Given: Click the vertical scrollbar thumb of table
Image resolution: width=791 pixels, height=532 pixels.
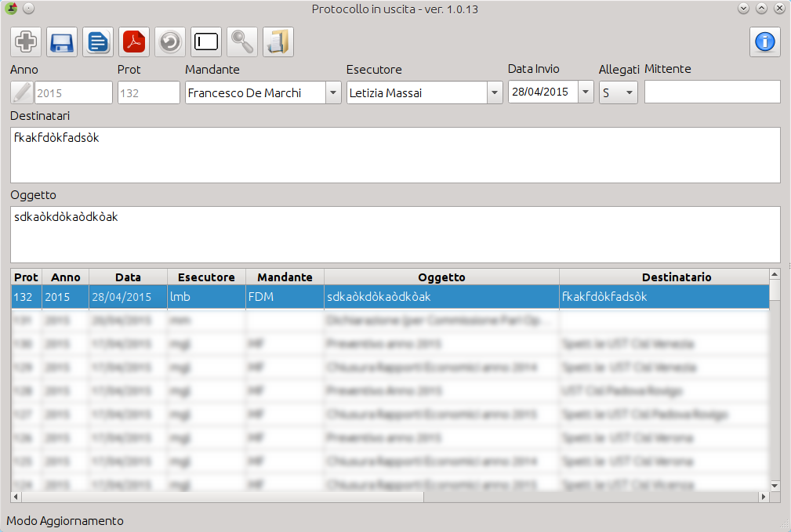Looking at the screenshot, I should click(775, 290).
